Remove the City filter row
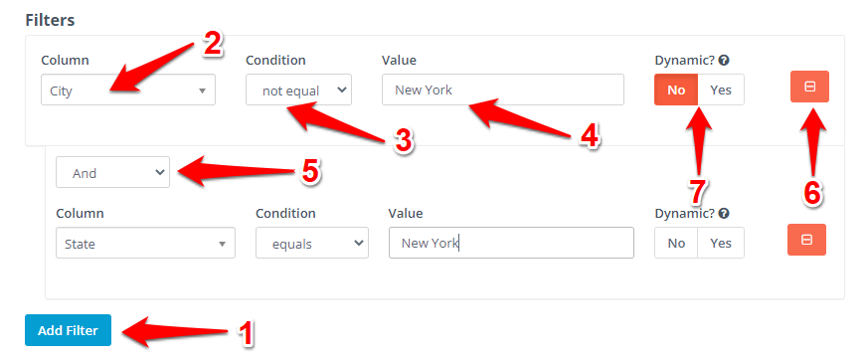868x361 pixels. pos(809,87)
